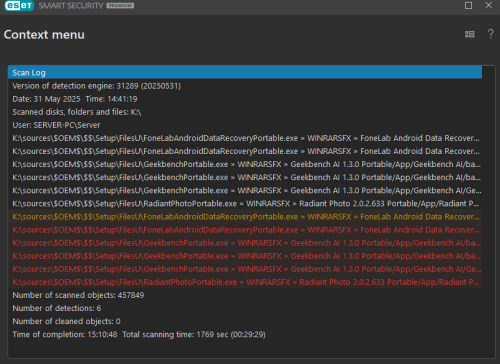Select the white RadiantPhotoPortable.exe entry
500x364 pixels.
click(245, 203)
